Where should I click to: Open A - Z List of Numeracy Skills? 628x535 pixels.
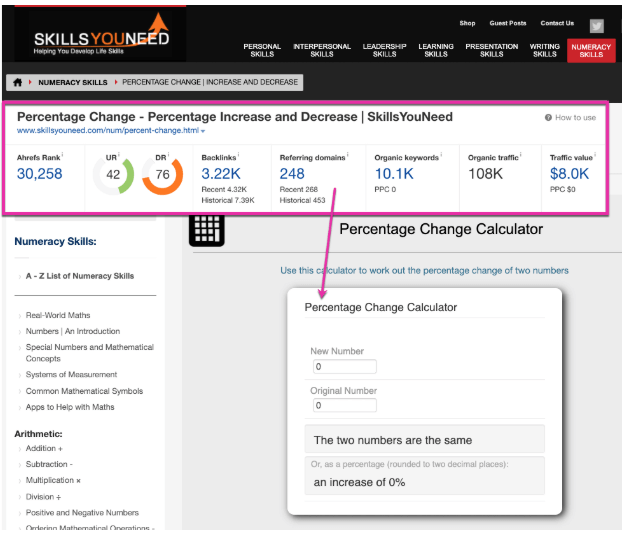(x=80, y=276)
